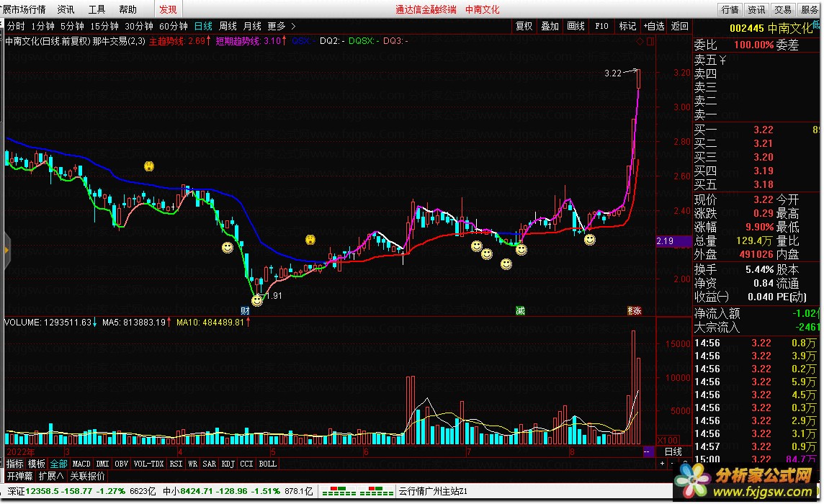Click the right red-green bars status icon

(x=376, y=491)
